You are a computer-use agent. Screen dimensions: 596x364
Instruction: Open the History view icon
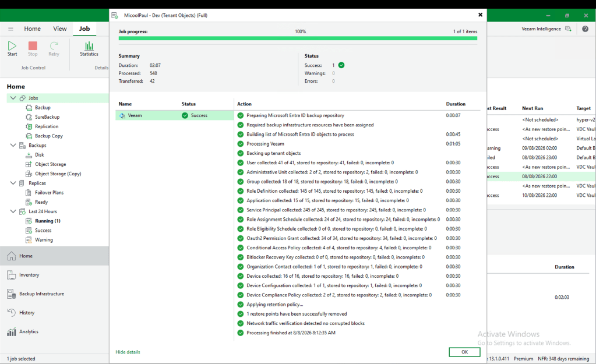12,312
